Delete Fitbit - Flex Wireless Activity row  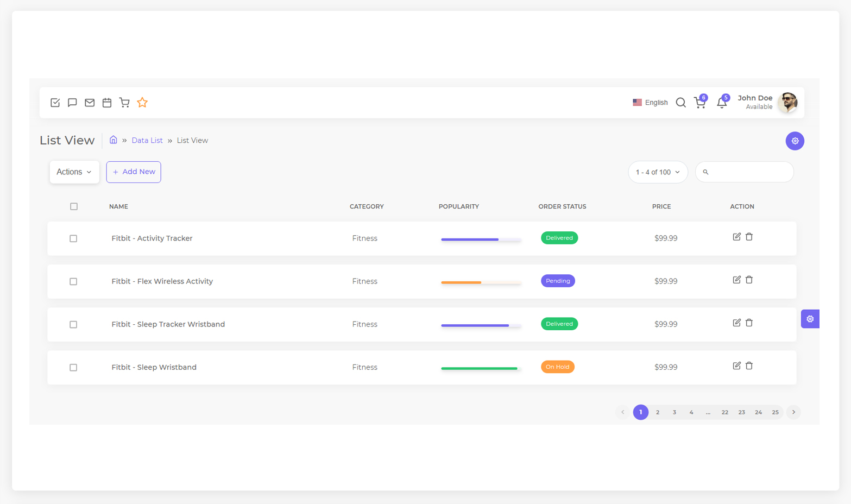point(749,280)
